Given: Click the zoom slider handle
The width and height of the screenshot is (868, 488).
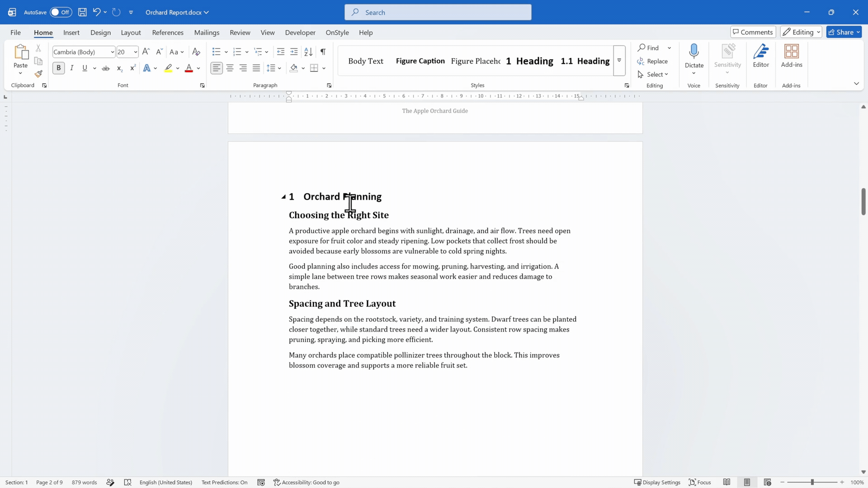Looking at the screenshot, I should [812, 482].
